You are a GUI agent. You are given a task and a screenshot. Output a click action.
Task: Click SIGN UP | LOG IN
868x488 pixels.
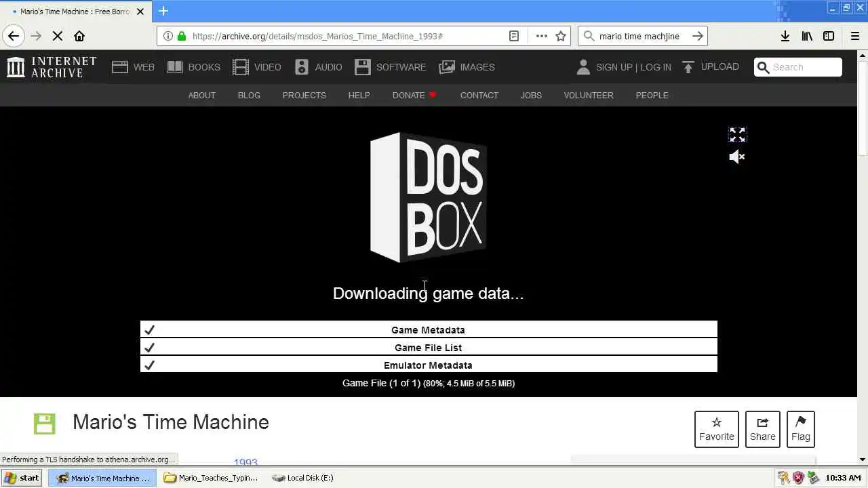coord(633,67)
